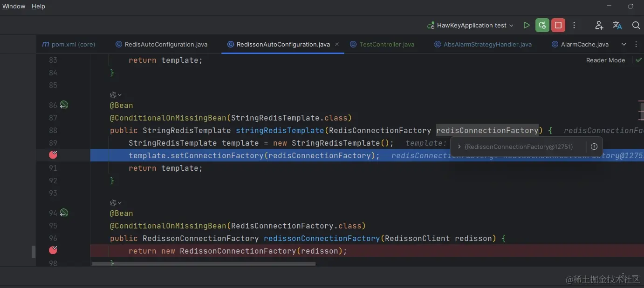Click the green inspections checkmark icon

coord(638,60)
